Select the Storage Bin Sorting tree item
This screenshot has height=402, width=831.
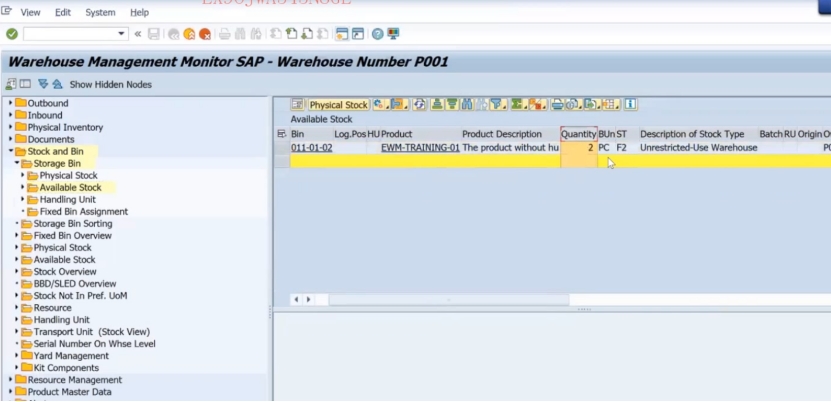click(73, 224)
